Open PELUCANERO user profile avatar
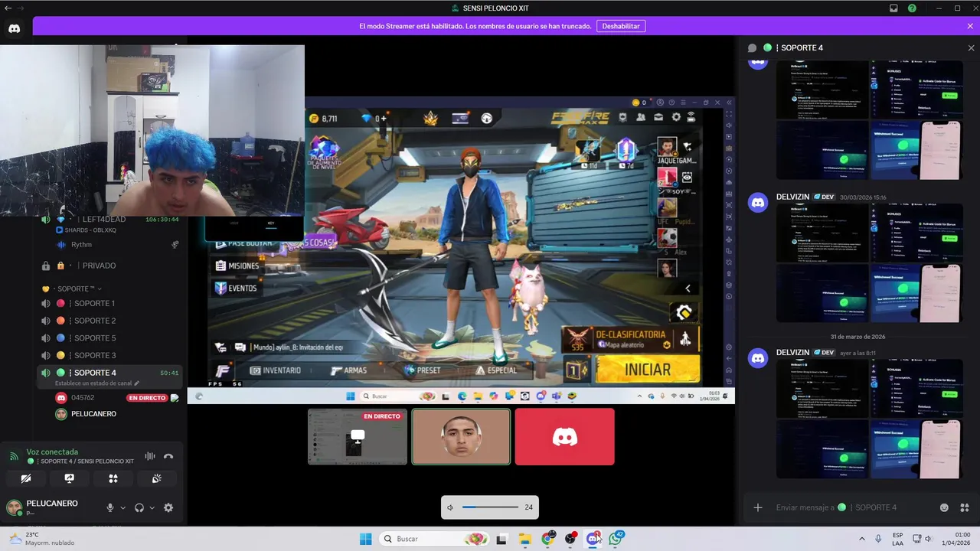Image resolution: width=980 pixels, height=551 pixels. 14,507
